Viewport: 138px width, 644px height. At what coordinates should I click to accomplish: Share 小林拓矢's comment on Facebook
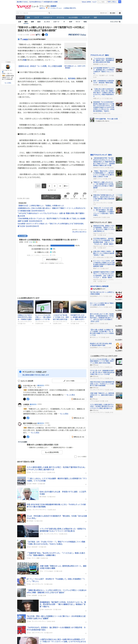[28, 418]
